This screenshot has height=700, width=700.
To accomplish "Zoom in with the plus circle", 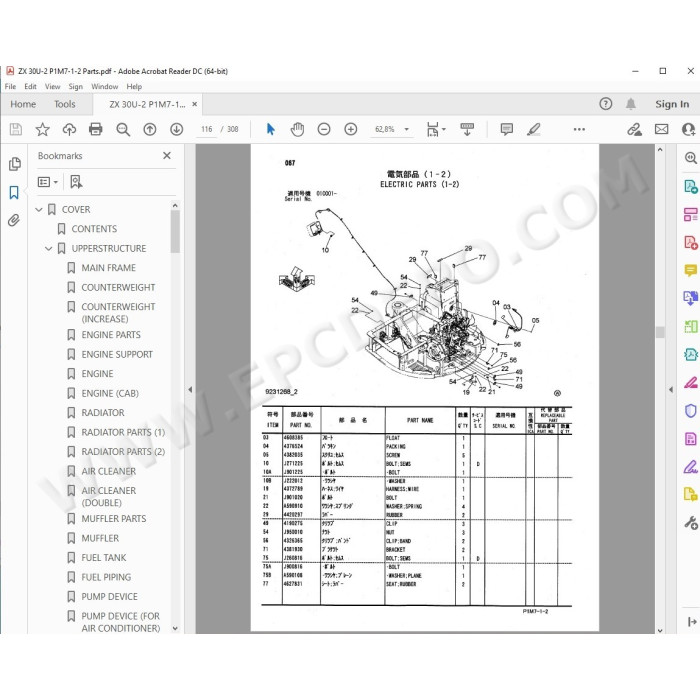I will pos(351,129).
